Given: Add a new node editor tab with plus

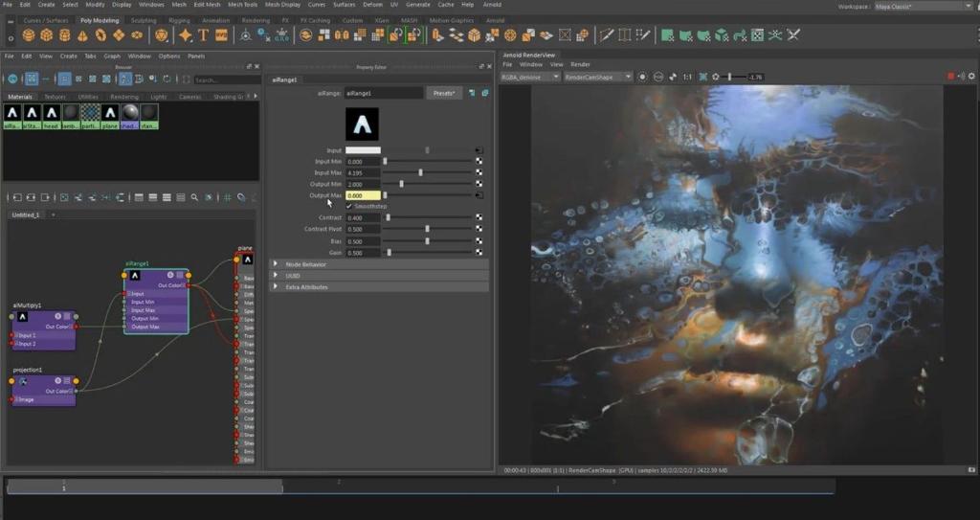Looking at the screenshot, I should [x=54, y=215].
